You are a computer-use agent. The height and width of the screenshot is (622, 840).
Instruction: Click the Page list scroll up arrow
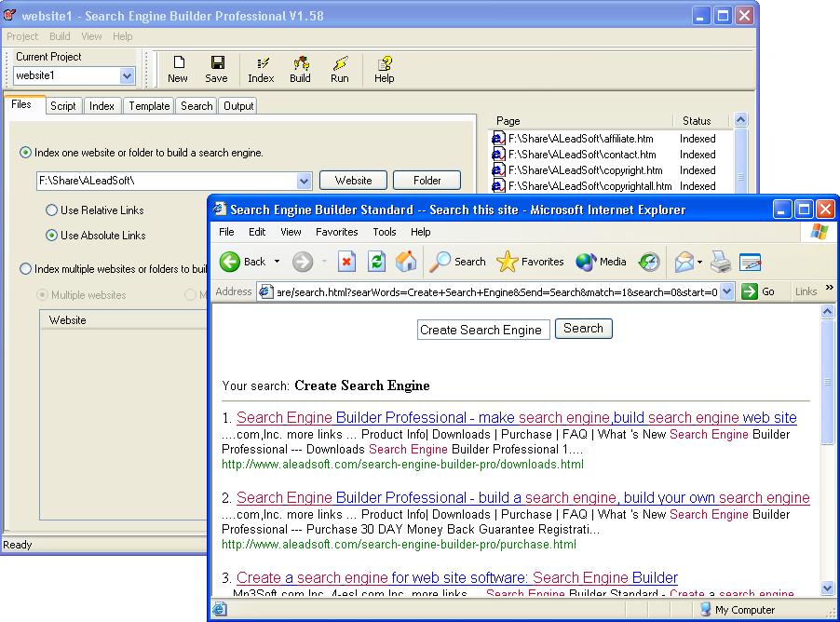(x=741, y=120)
